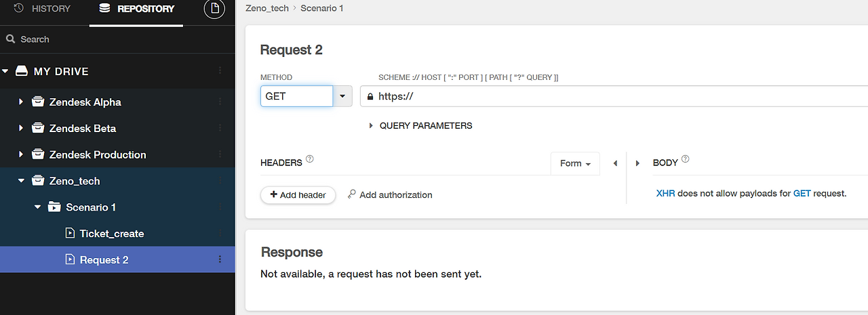Open Request 2 options kebab menu

pos(219,259)
